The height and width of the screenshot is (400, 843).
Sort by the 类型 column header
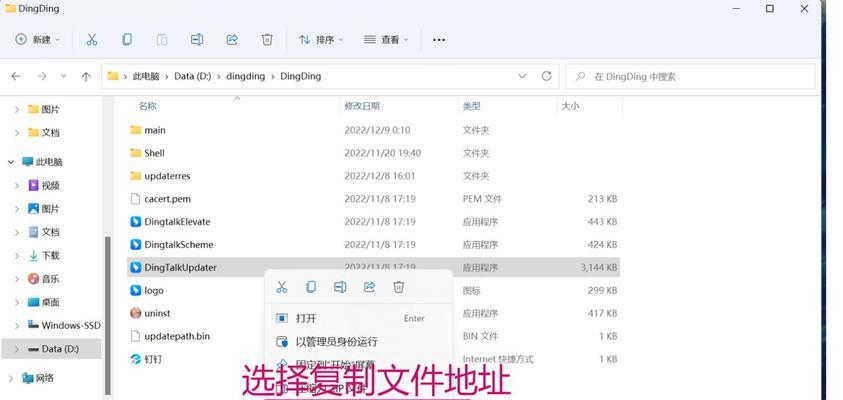point(471,106)
